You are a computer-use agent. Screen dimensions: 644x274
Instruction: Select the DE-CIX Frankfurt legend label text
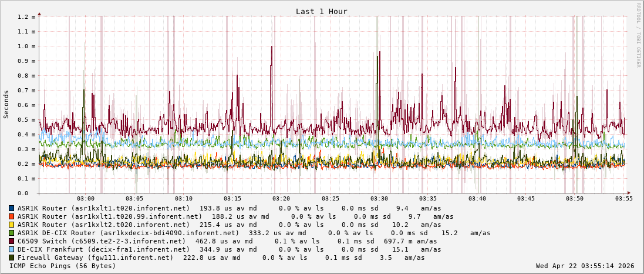(x=95, y=249)
